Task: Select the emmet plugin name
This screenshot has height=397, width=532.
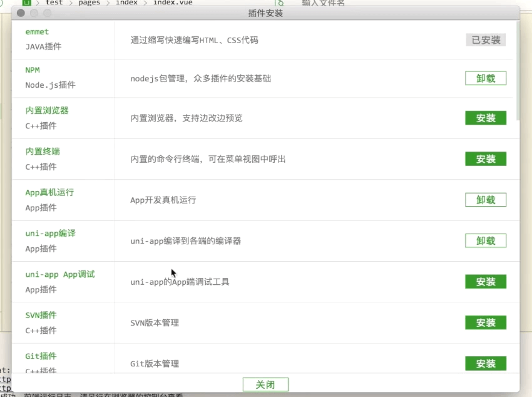Action: point(37,32)
